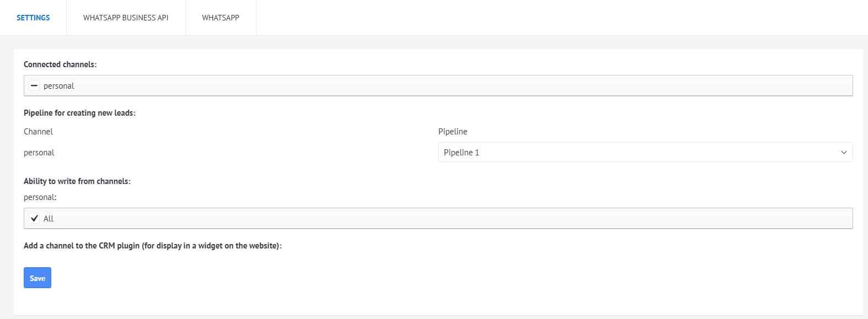This screenshot has height=319, width=868.
Task: Click empty area of the All option row
Action: [441, 218]
